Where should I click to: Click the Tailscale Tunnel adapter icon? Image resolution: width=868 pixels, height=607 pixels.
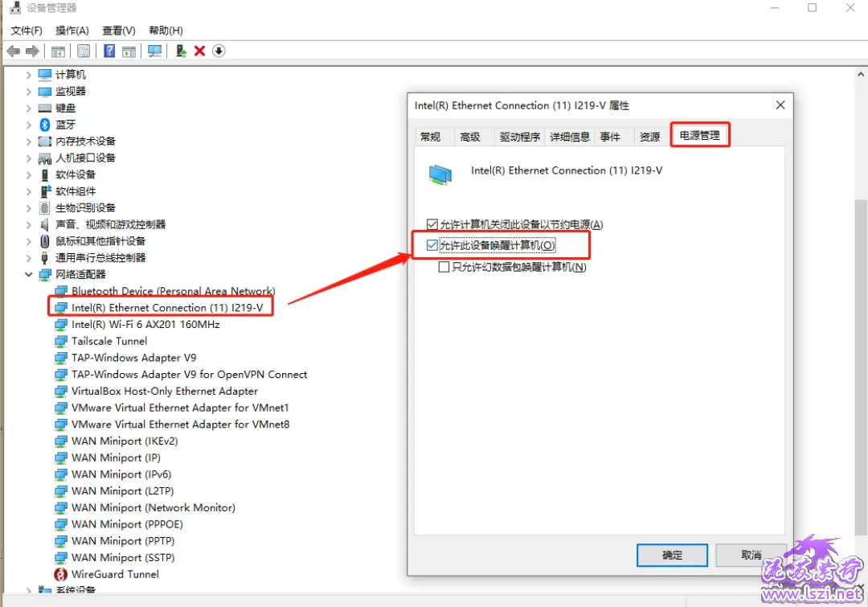(61, 341)
